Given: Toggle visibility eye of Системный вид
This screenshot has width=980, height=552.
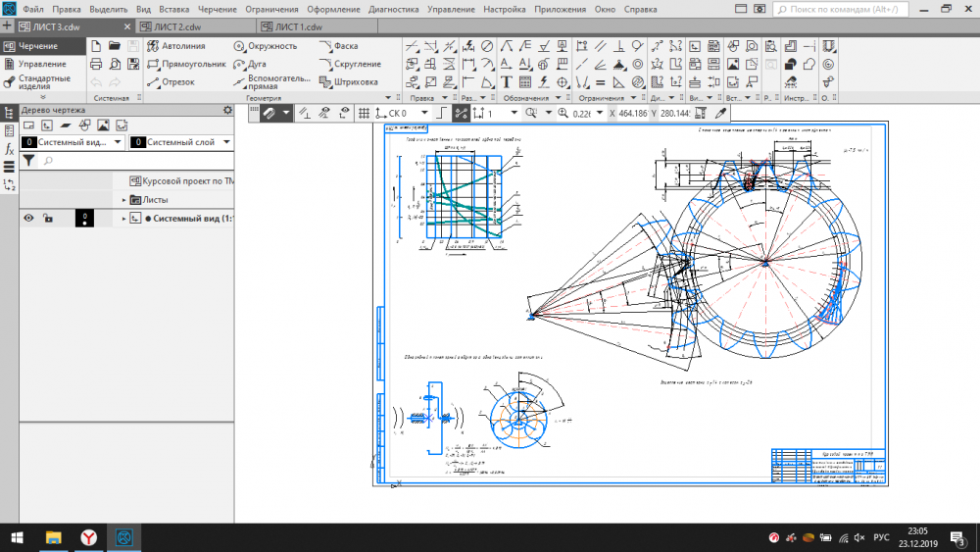Looking at the screenshot, I should coord(29,219).
